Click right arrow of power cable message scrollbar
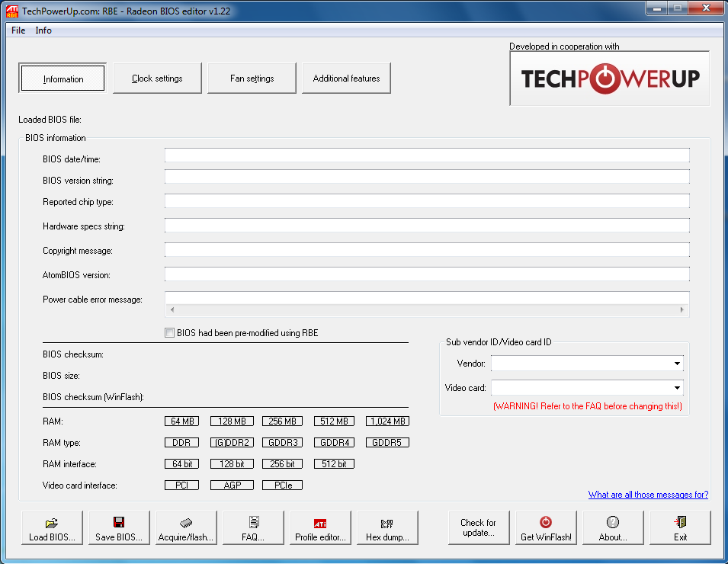728x564 pixels. tap(682, 309)
